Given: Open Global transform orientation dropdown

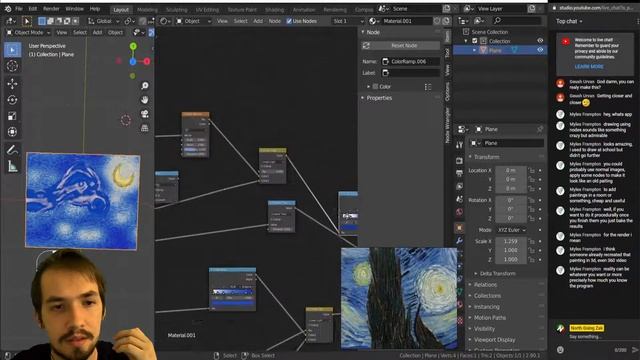Looking at the screenshot, I should pyautogui.click(x=103, y=21).
